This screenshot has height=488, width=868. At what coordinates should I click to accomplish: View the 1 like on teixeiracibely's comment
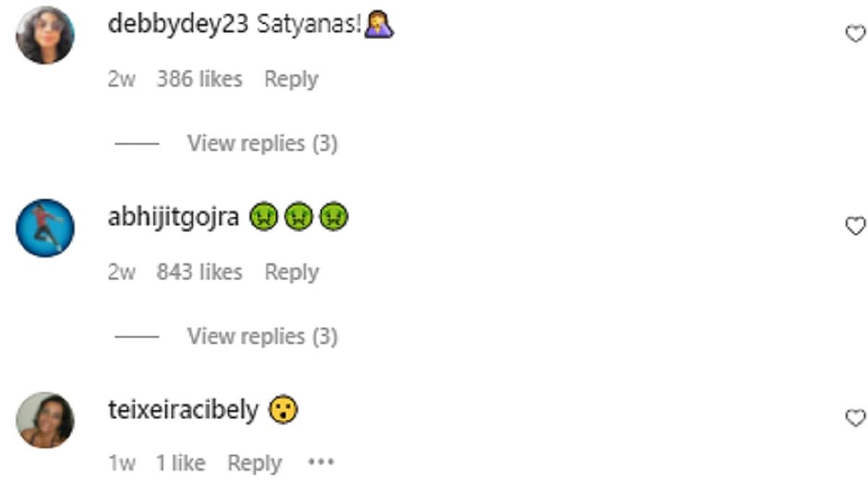point(181,463)
